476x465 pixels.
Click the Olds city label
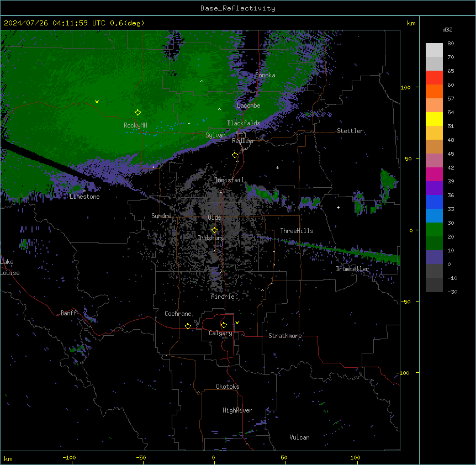(x=214, y=218)
